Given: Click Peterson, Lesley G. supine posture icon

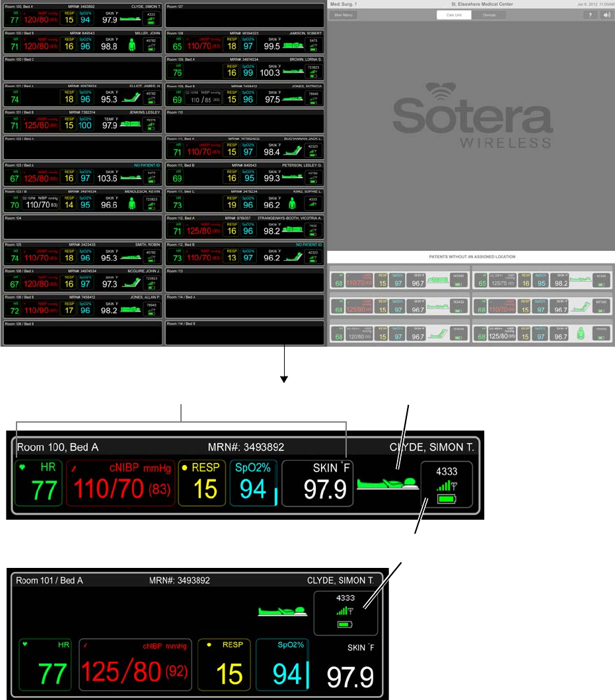Looking at the screenshot, I should (292, 177).
